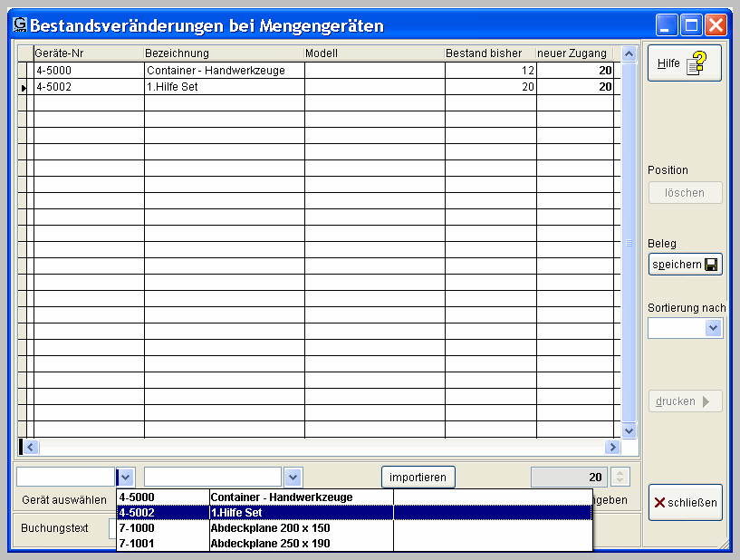Click the application icon in the title bar
The image size is (740, 560).
(x=20, y=25)
